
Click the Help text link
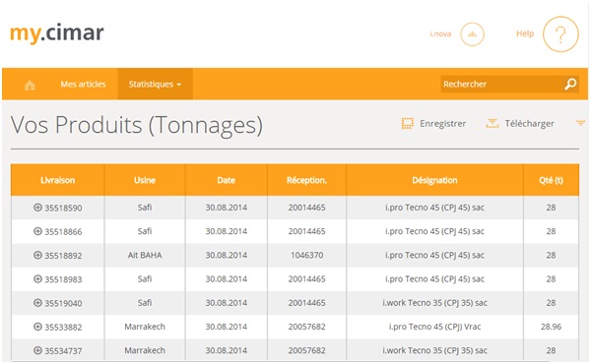[x=525, y=33]
